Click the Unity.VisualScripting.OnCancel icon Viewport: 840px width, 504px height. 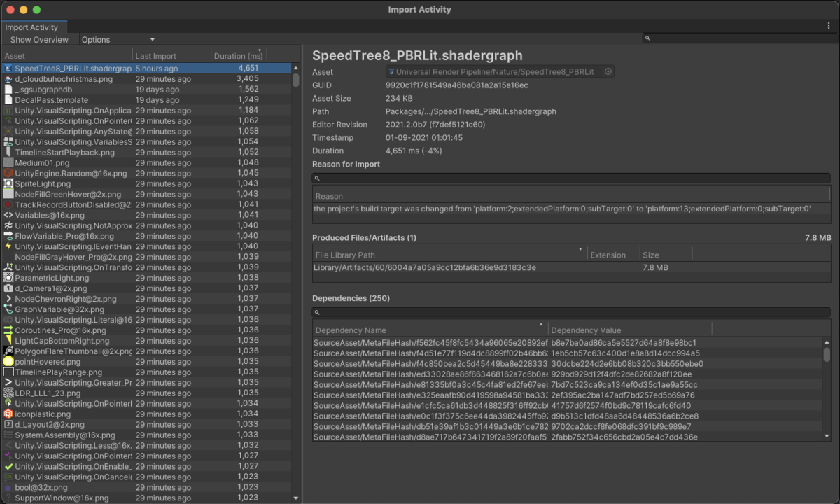pyautogui.click(x=8, y=477)
